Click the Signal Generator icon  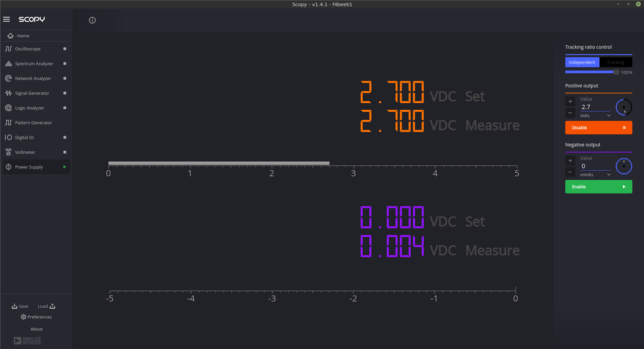click(8, 93)
